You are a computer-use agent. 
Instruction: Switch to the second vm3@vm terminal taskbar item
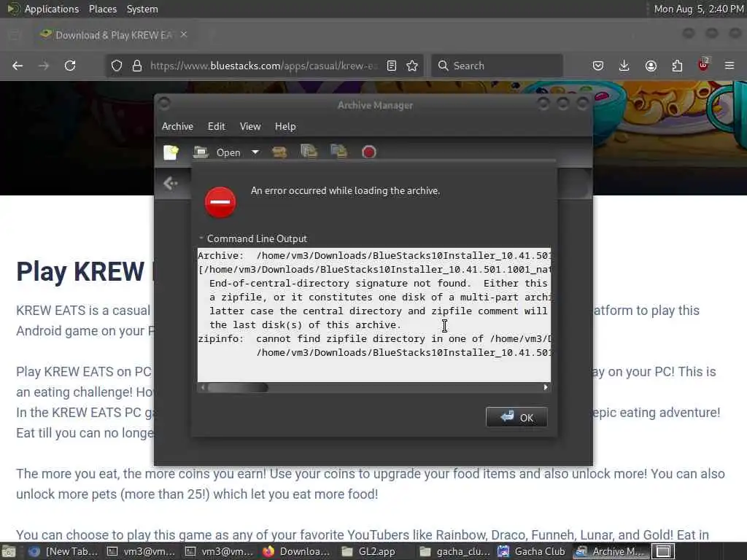pos(219,551)
